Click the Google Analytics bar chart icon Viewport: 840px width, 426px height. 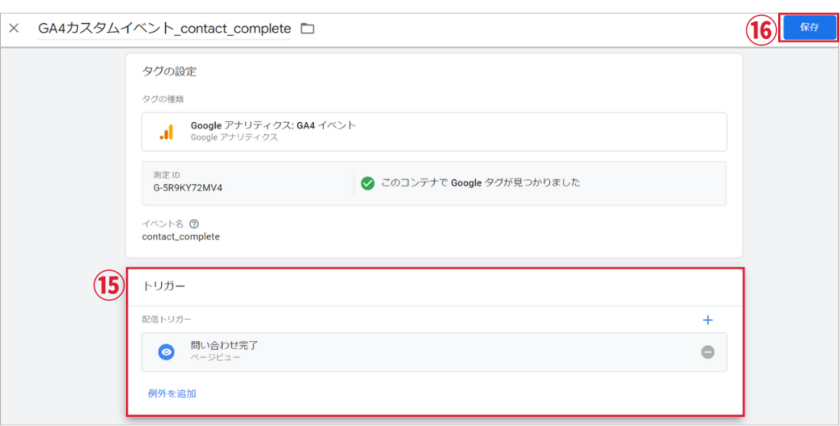click(x=166, y=132)
